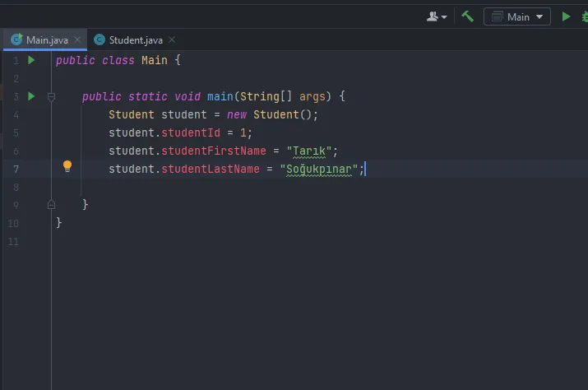Image resolution: width=588 pixels, height=390 pixels.
Task: Click the Main.java class file icon
Action: tap(16, 39)
